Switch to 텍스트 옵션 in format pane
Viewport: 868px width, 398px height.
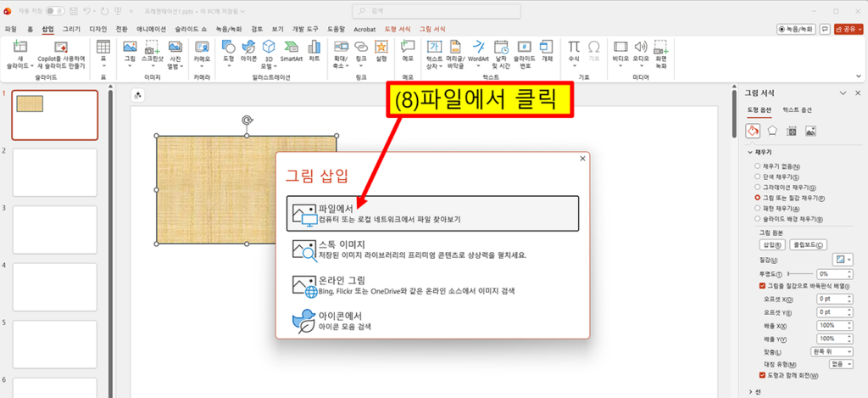(x=797, y=110)
